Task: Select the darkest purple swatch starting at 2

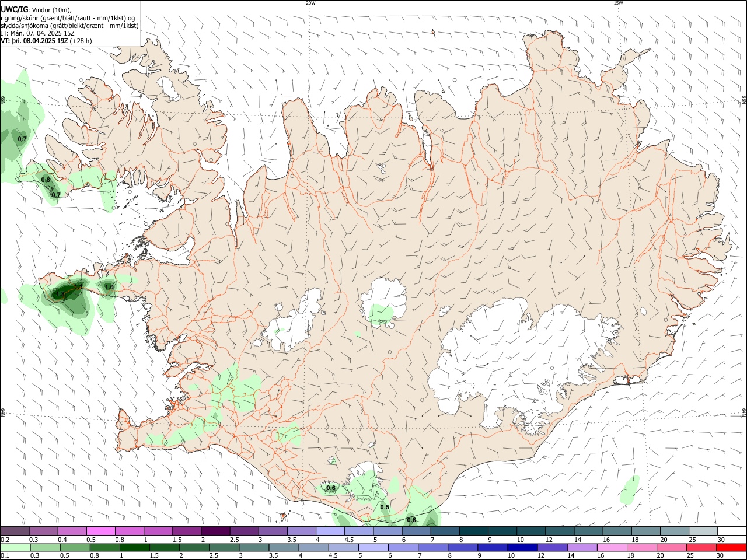Action: click(x=215, y=531)
